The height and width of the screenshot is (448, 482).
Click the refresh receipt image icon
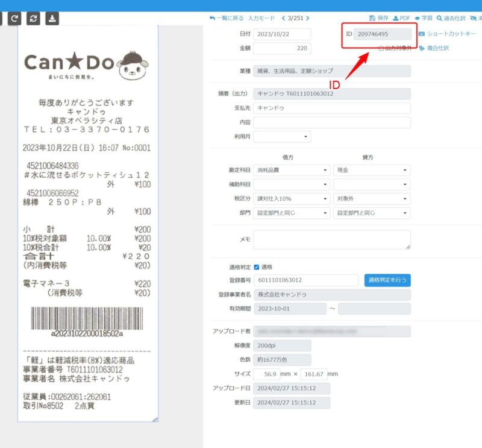click(x=33, y=18)
